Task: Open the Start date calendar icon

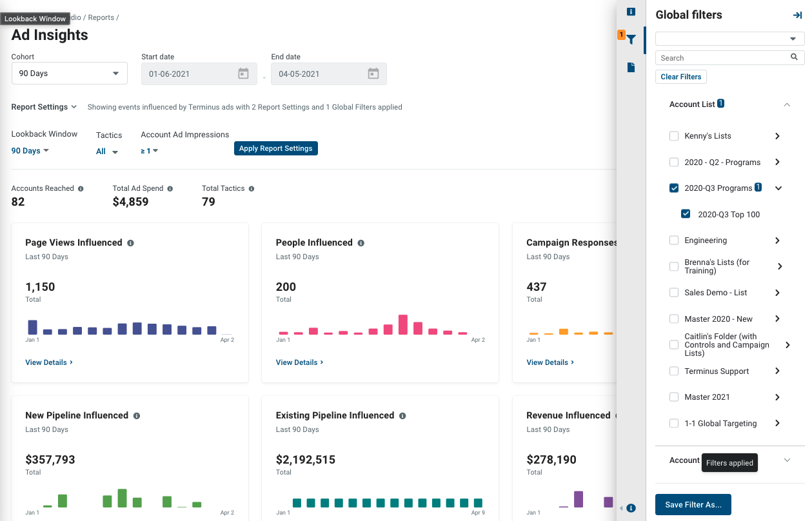Action: 243,74
